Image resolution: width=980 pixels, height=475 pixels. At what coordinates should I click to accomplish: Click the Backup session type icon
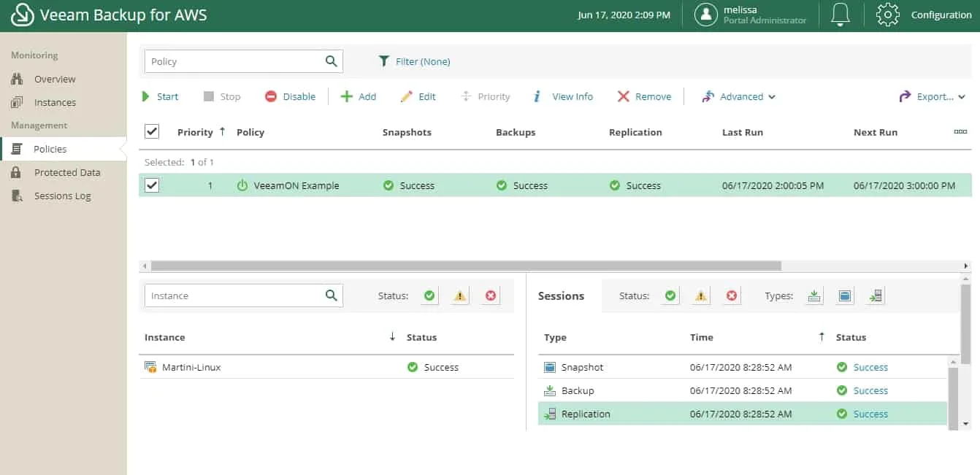pos(550,390)
